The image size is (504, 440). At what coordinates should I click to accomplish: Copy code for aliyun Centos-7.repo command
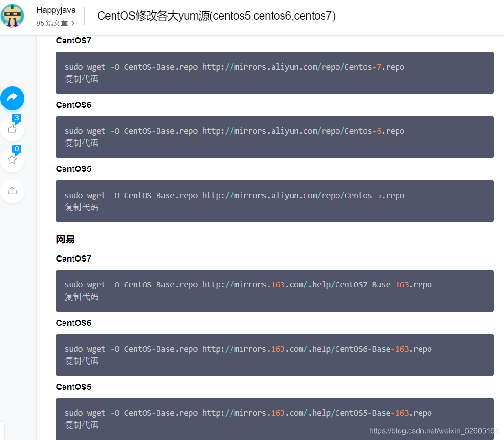[x=82, y=79]
